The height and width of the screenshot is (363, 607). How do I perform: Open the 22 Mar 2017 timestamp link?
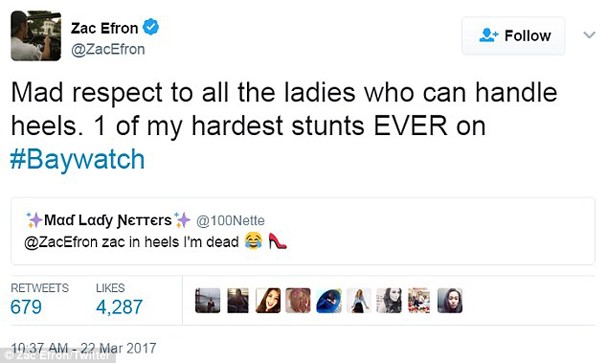(84, 348)
